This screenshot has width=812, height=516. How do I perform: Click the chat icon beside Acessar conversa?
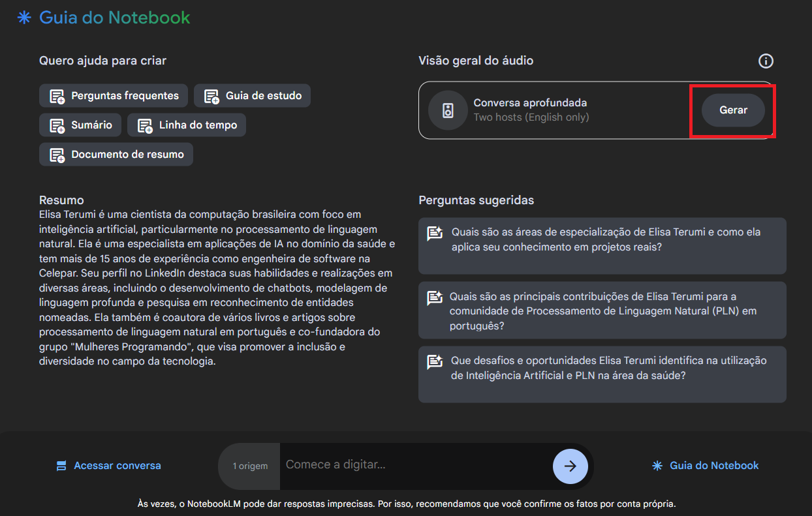click(x=61, y=466)
